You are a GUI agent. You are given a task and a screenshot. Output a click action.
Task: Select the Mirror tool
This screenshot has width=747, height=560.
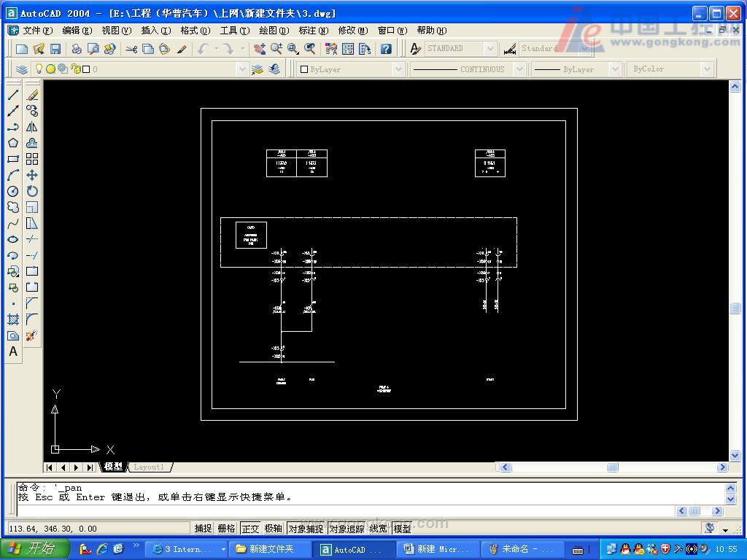(32, 127)
